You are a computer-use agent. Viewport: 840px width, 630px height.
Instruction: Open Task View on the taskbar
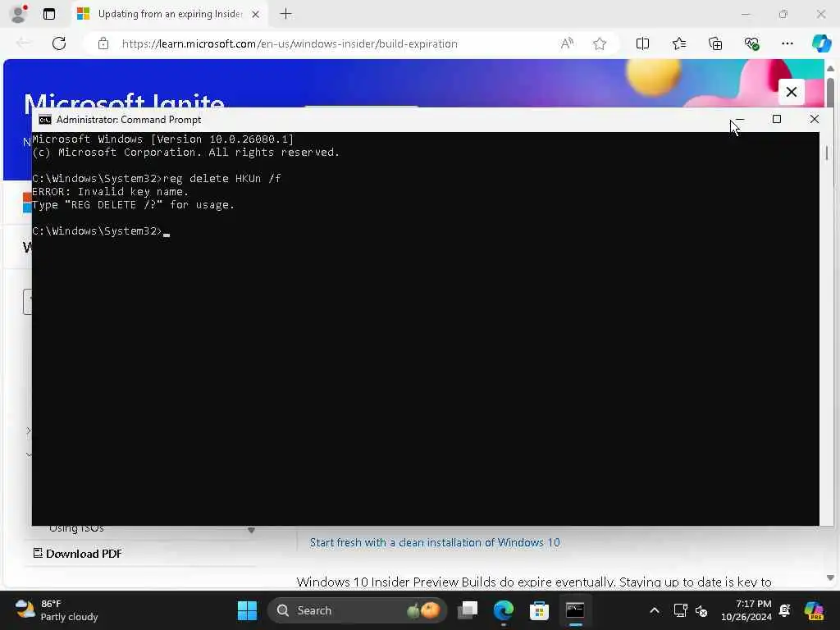(x=467, y=610)
